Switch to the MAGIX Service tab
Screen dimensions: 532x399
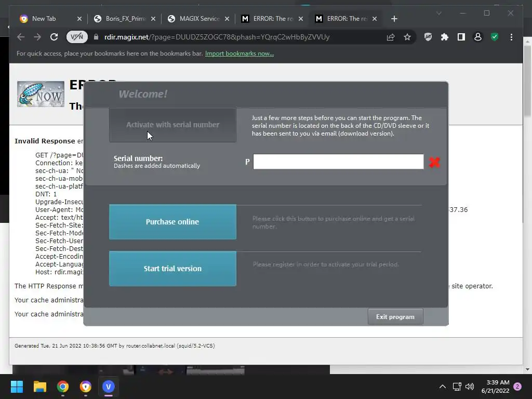tap(199, 19)
